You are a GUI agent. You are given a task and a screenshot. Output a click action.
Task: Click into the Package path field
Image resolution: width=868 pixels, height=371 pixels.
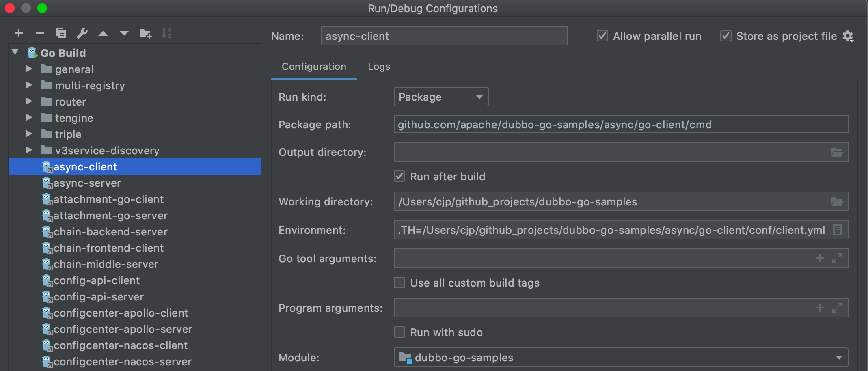coord(620,125)
